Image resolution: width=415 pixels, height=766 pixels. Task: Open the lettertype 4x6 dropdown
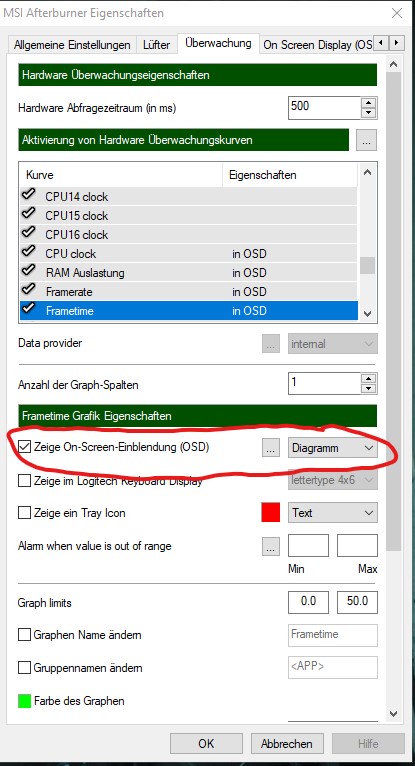coord(332,480)
